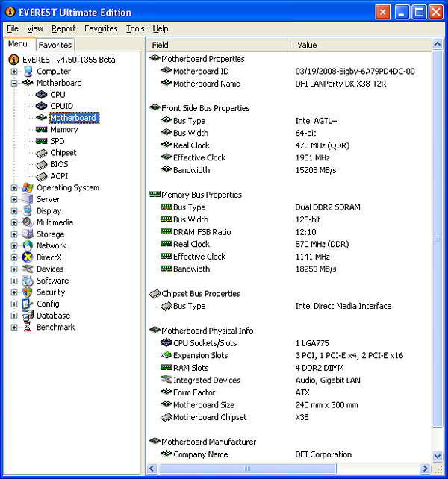Expand the Display tree node
The width and height of the screenshot is (448, 479).
14,211
